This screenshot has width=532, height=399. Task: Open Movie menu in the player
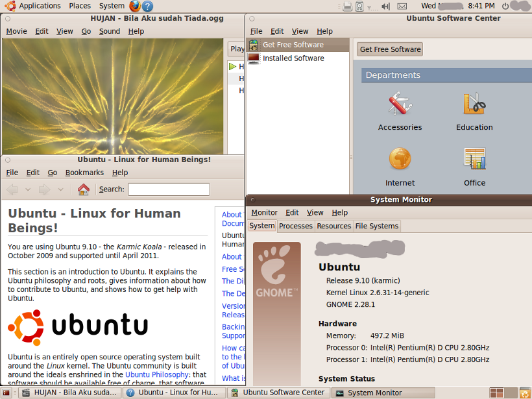pyautogui.click(x=16, y=31)
